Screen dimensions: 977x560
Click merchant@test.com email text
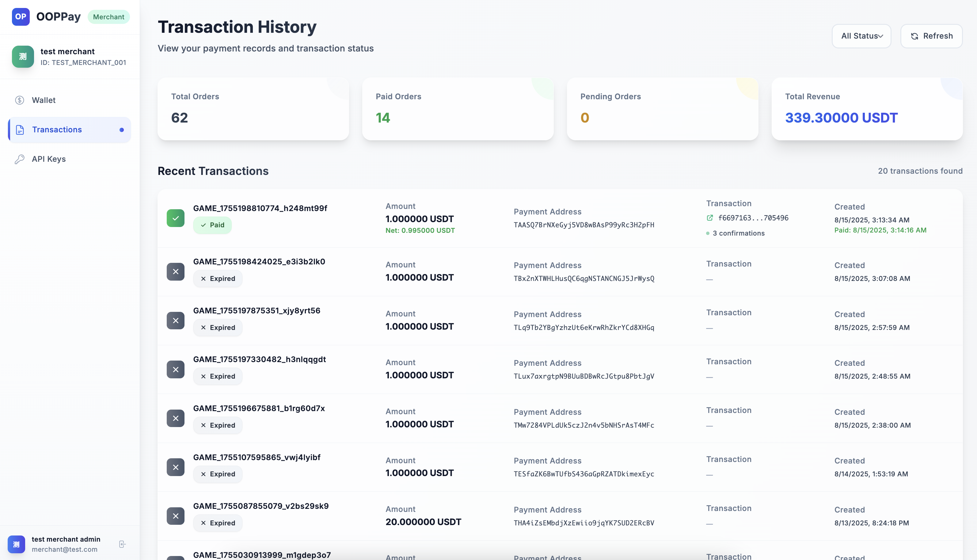[x=64, y=549]
